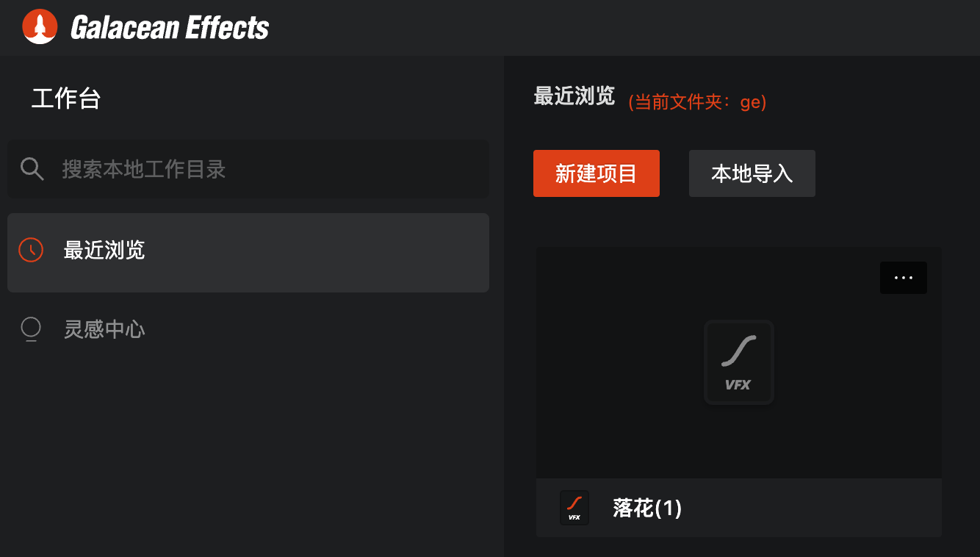
Task: Switch to the 灵感中心 sidebar item
Action: click(x=248, y=329)
